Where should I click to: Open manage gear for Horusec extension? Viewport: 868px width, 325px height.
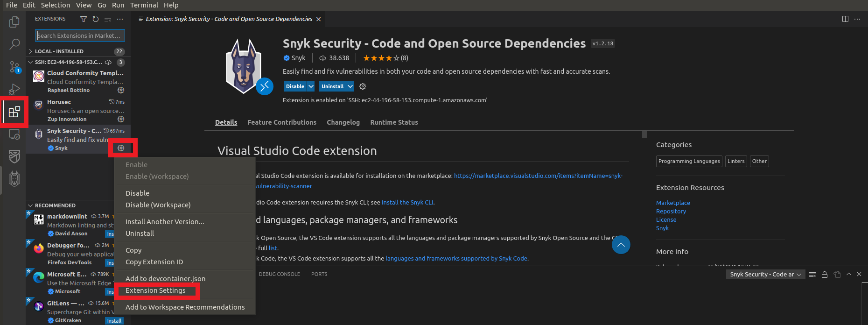pos(121,119)
